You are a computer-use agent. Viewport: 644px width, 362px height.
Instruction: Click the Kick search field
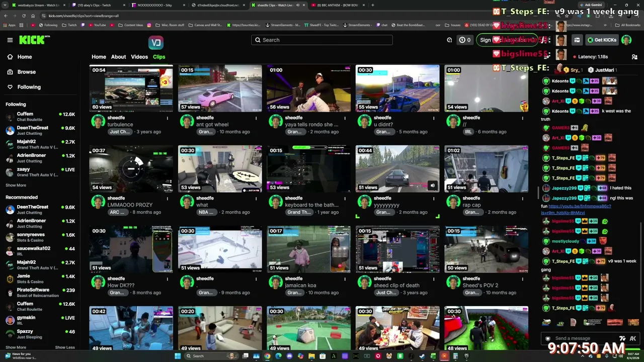[322, 40]
